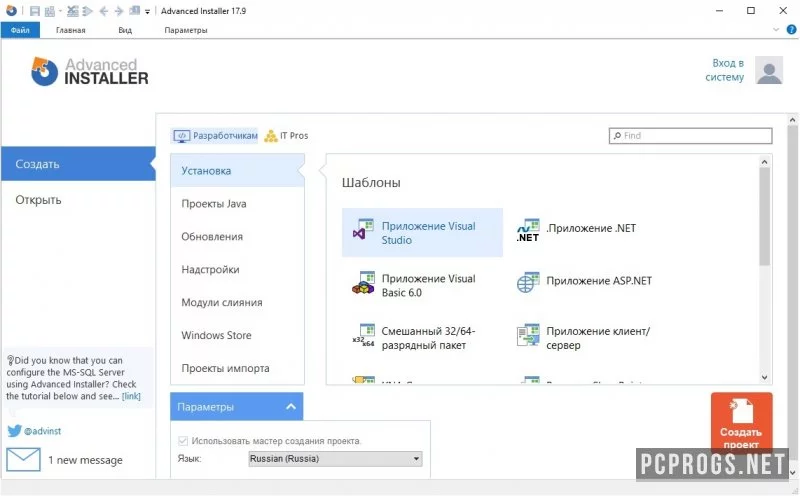
Task: Open the [link] in the MS-SQL tip
Action: (131, 396)
